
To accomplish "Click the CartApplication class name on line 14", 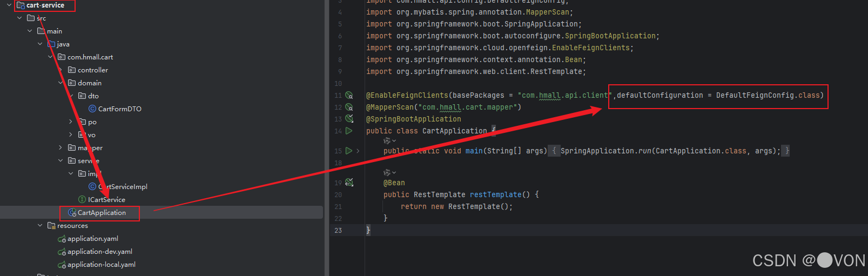I will click(455, 131).
